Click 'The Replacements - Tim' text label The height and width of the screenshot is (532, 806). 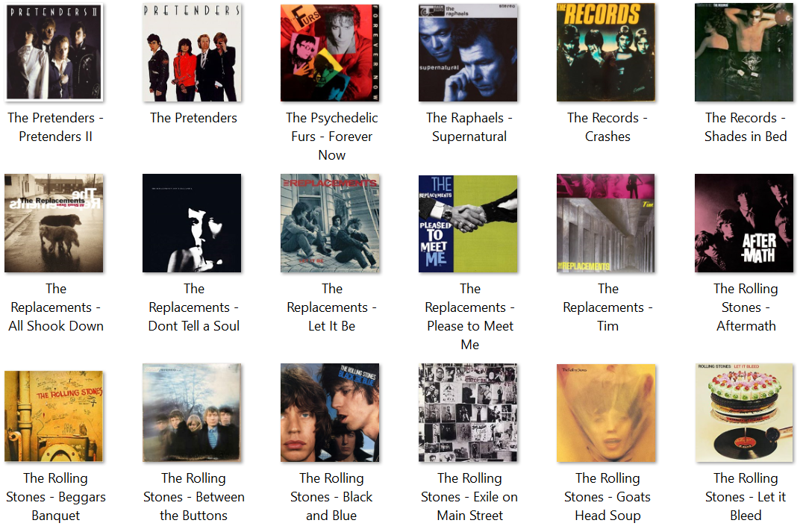click(x=608, y=307)
